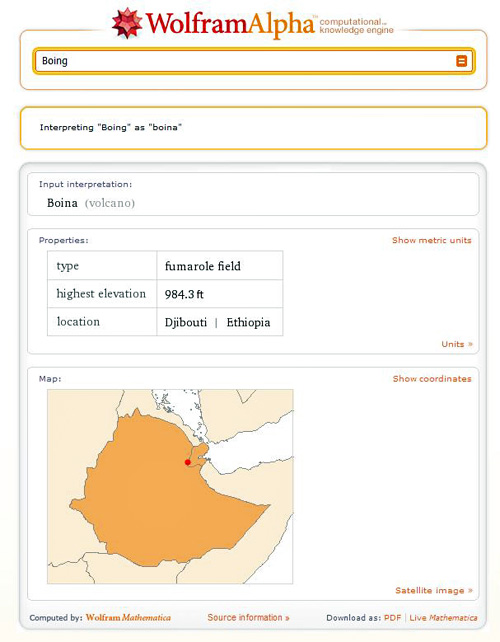Click the orange compute button in search box

[462, 61]
